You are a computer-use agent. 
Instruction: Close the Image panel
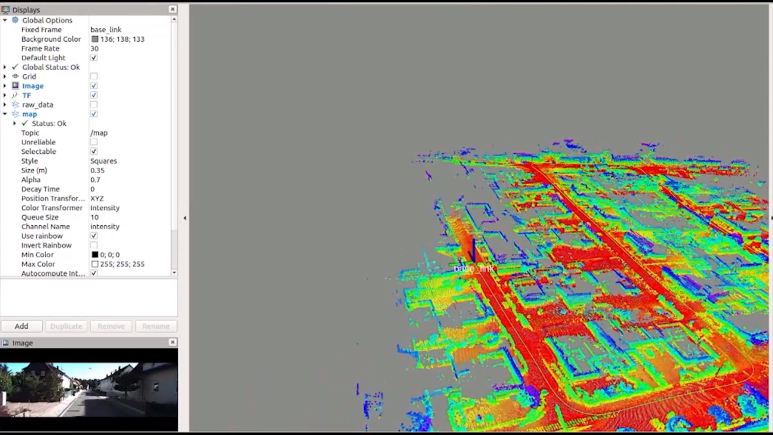point(173,342)
